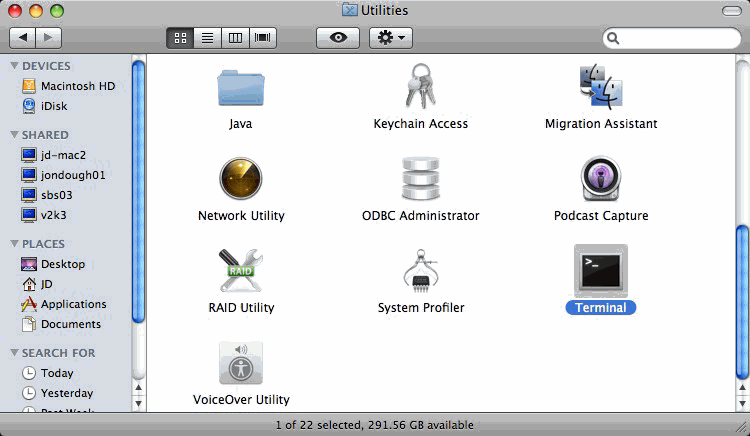The image size is (750, 436).
Task: Click main pane scroll up arrow
Action: (742, 388)
